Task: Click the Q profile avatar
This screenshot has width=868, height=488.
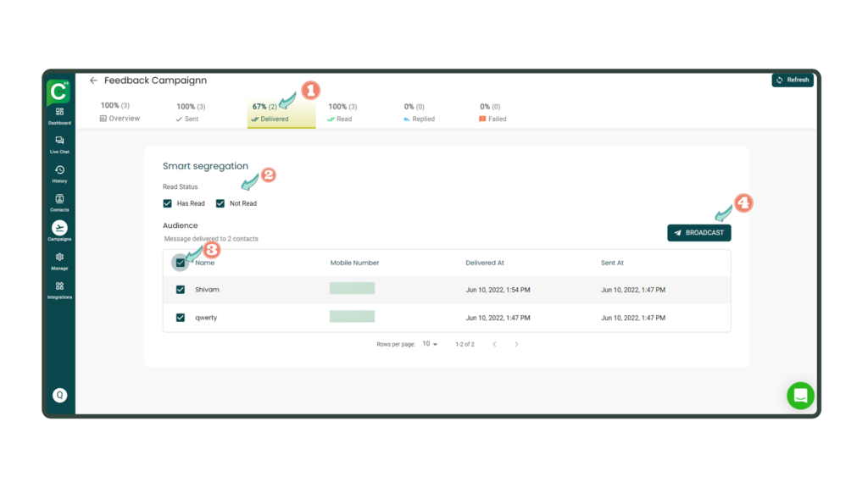Action: tap(59, 395)
